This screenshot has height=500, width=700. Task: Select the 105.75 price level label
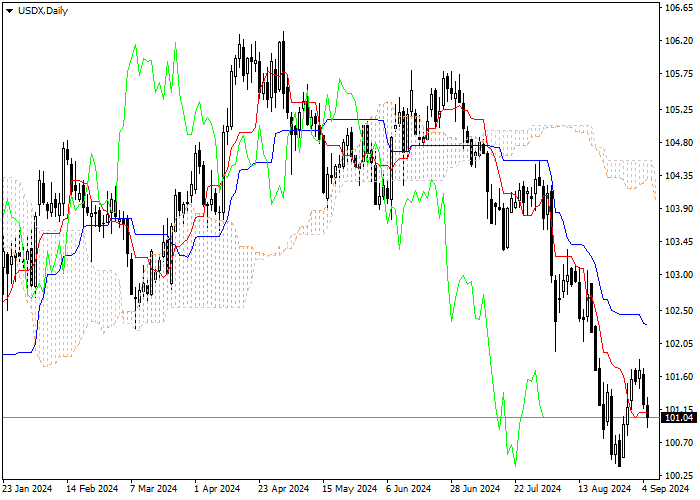pyautogui.click(x=679, y=74)
